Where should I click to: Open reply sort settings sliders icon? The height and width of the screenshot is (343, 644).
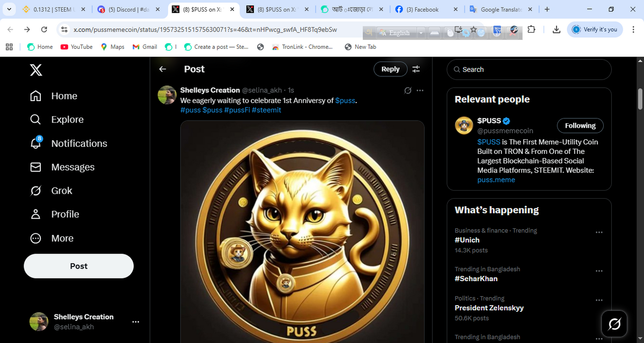click(x=416, y=69)
